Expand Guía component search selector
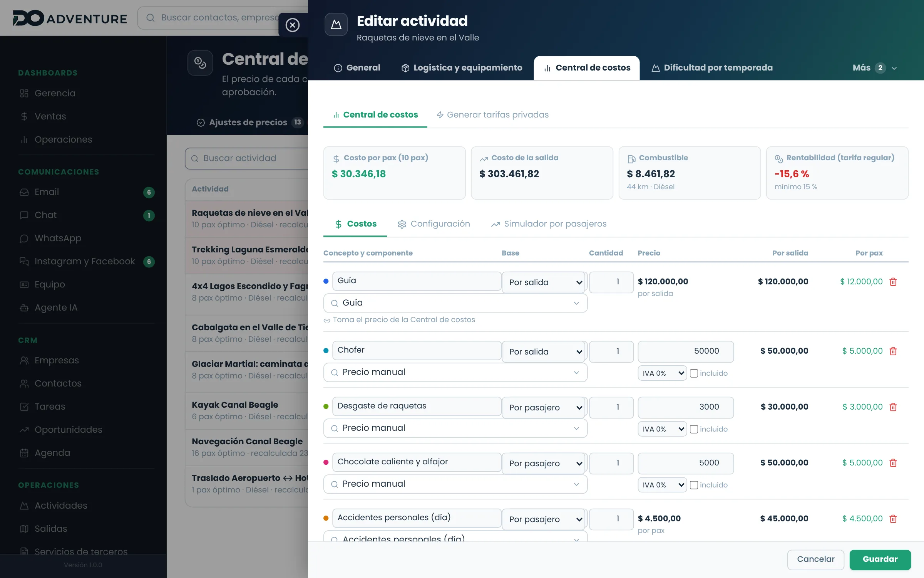Viewport: 924px width, 578px height. coord(455,303)
